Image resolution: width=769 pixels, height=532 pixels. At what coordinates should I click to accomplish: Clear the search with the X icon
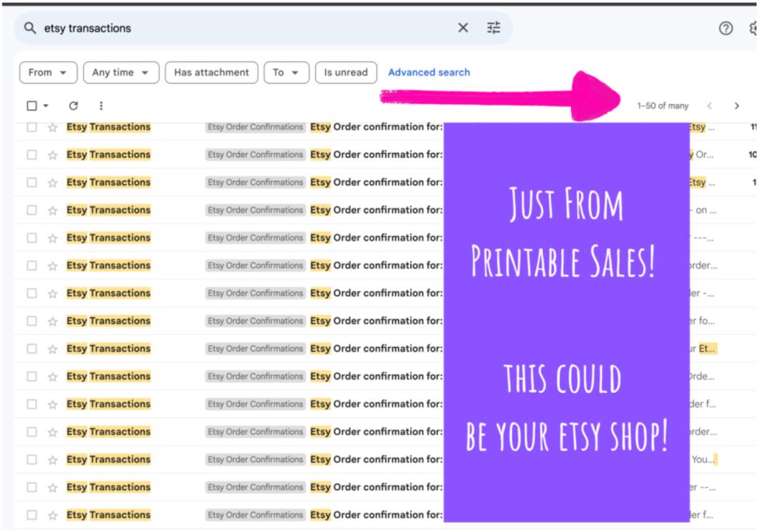(463, 28)
